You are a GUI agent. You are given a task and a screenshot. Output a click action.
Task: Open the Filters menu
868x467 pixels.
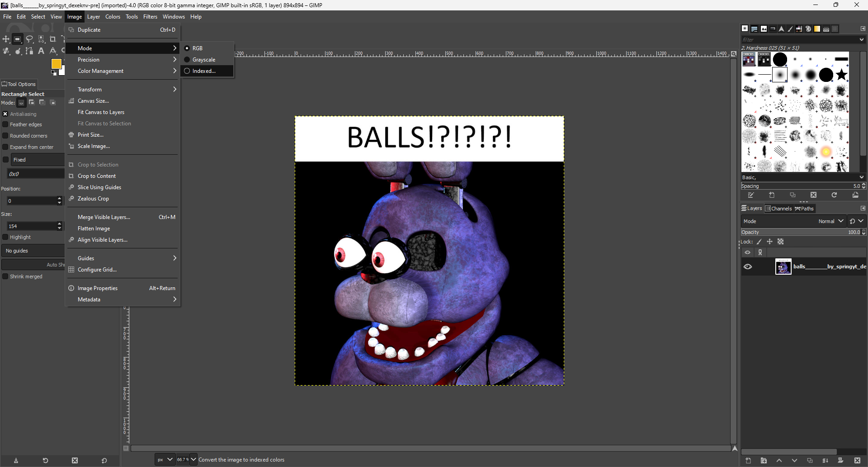coord(150,17)
